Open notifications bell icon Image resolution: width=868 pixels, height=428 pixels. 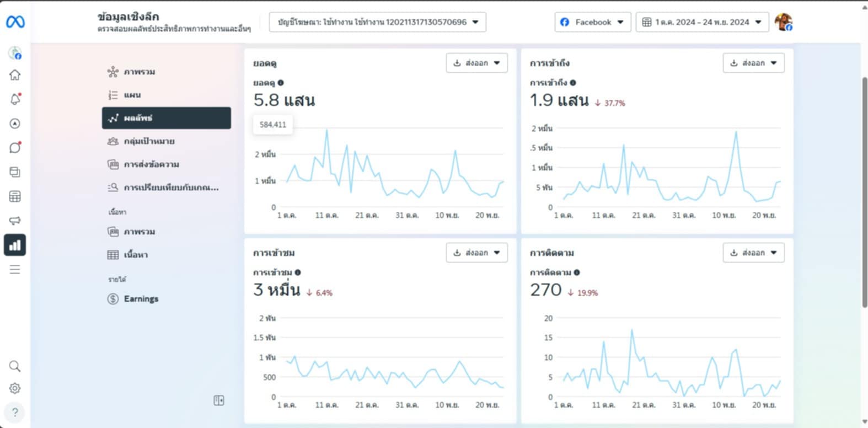coord(15,99)
